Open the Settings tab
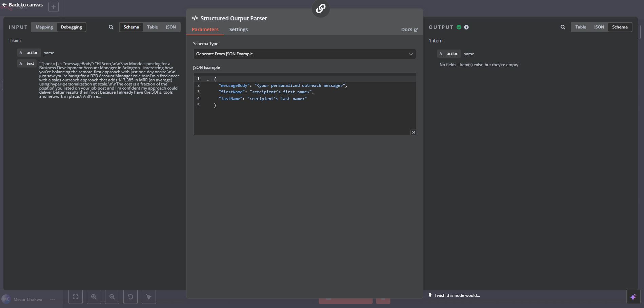This screenshot has height=308, width=644. coord(238,30)
